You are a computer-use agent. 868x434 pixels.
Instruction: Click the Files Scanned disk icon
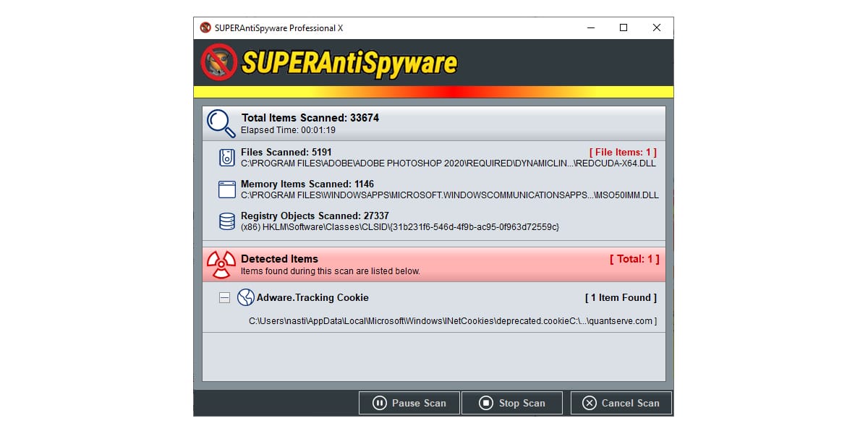point(227,158)
